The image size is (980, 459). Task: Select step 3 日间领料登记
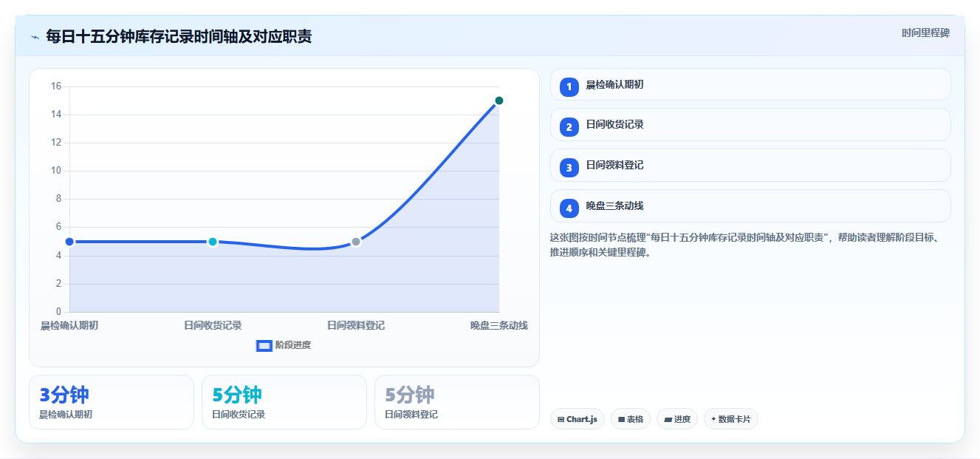tap(750, 166)
